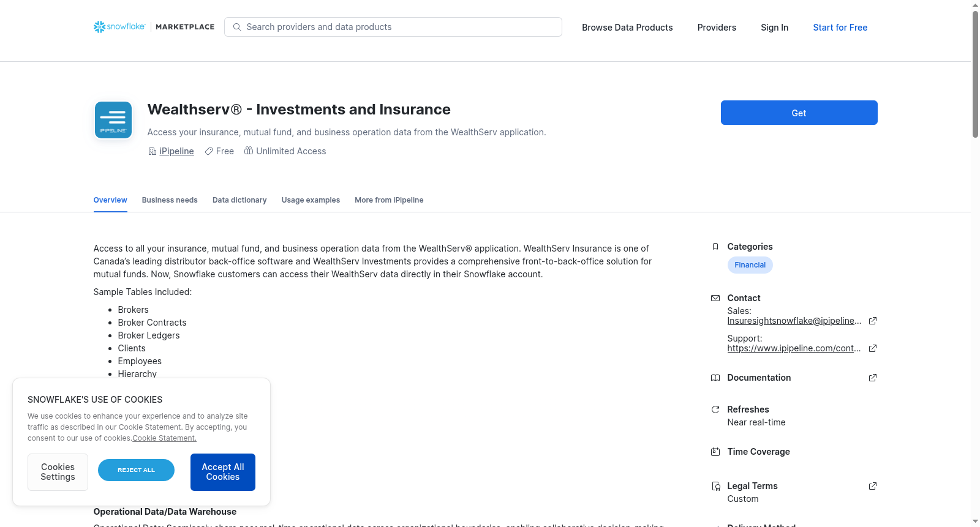Click the Categories bookmark icon
Screen dimensions: 980x527
pos(715,247)
